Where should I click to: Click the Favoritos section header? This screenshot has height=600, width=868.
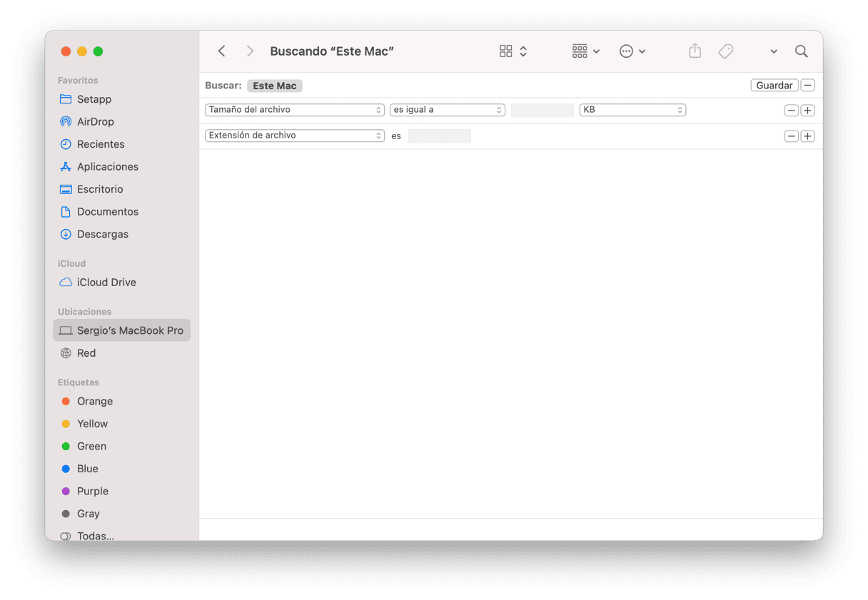point(78,81)
